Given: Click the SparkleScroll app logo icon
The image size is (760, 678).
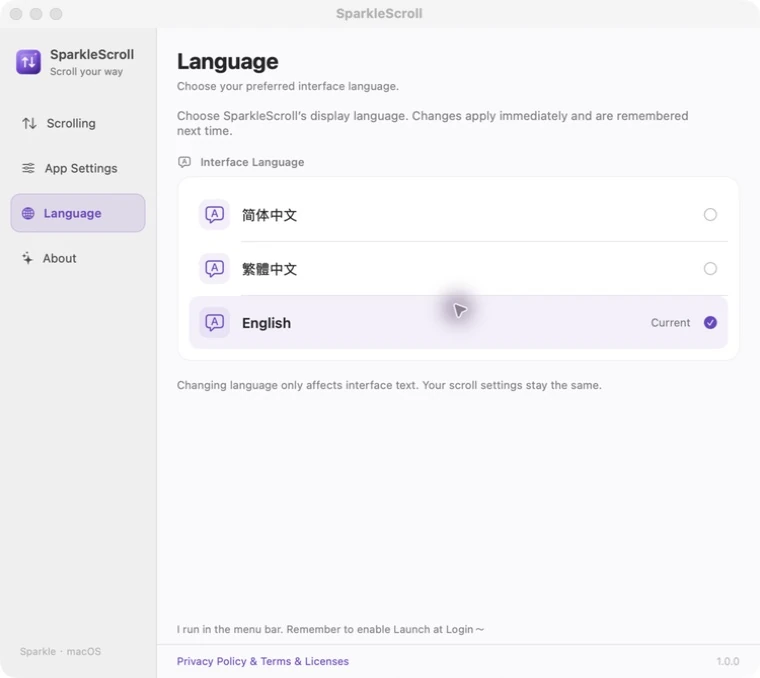Looking at the screenshot, I should click(x=28, y=62).
